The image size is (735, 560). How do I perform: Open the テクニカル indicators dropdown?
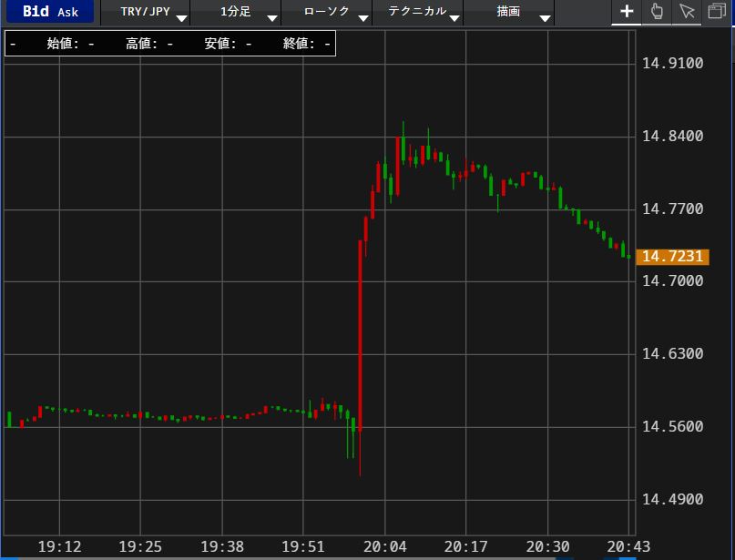pos(418,12)
